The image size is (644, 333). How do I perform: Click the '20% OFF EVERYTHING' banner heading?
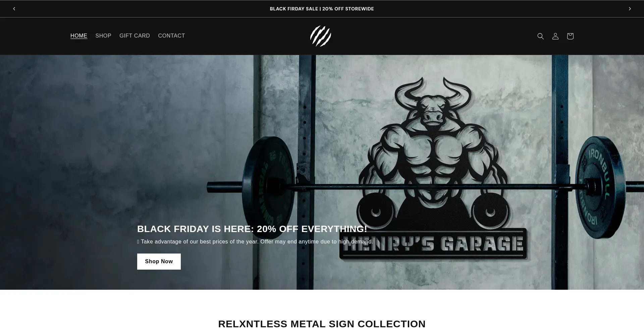252,229
